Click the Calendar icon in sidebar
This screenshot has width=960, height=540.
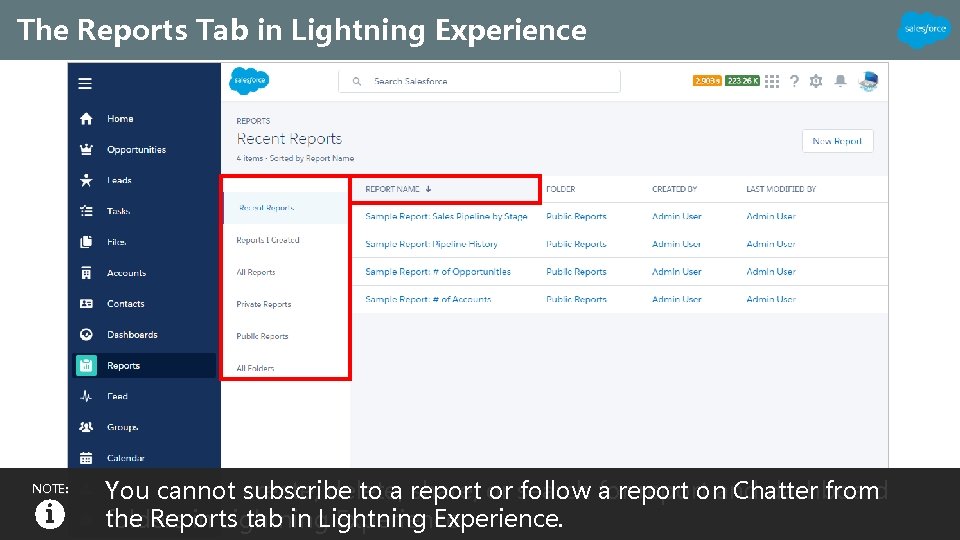click(86, 458)
